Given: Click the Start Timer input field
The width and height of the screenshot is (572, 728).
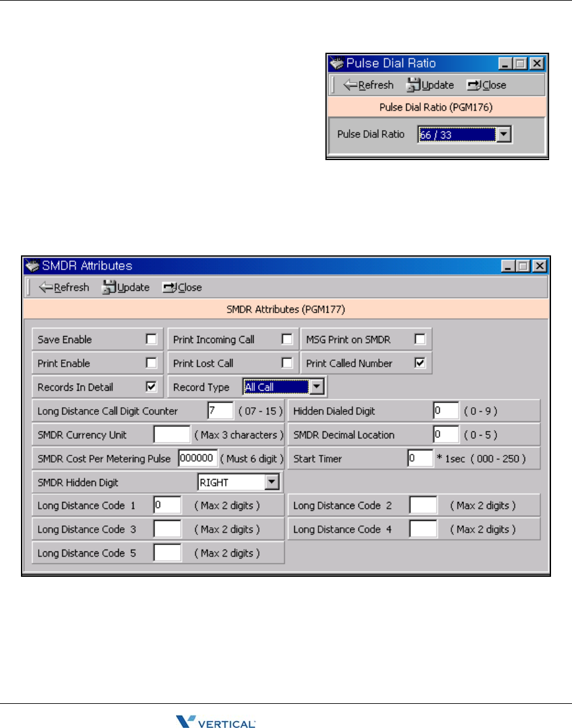Looking at the screenshot, I should (x=421, y=458).
